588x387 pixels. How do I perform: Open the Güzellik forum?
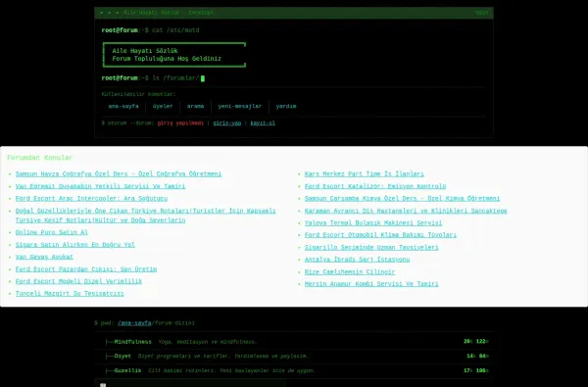(x=127, y=370)
